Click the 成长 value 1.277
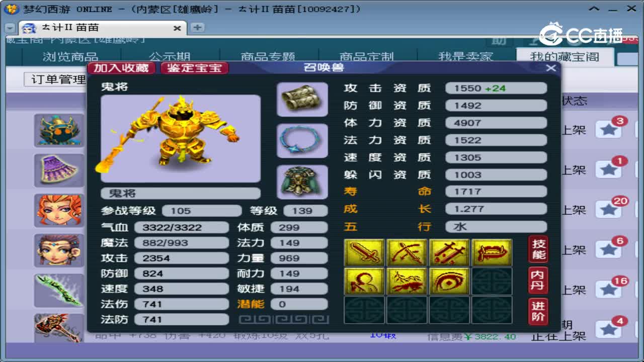The height and width of the screenshot is (362, 644). [496, 209]
